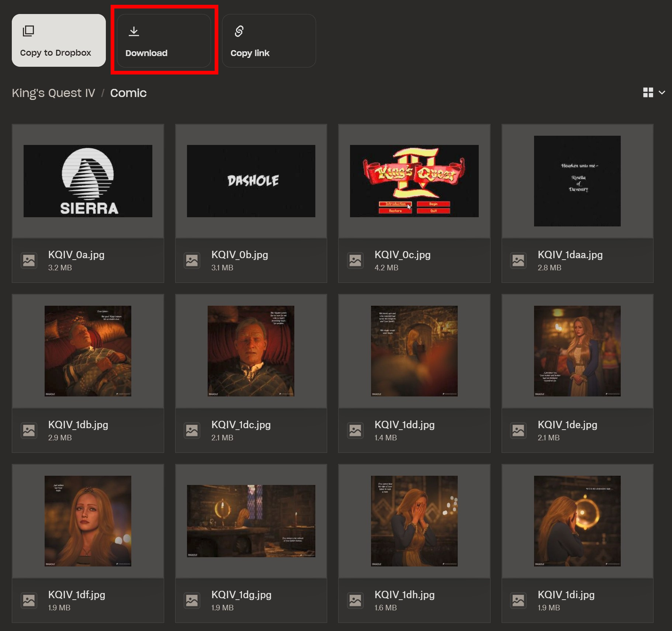Click the 3.2 MB size under KQIV_0a.jpg

[60, 268]
